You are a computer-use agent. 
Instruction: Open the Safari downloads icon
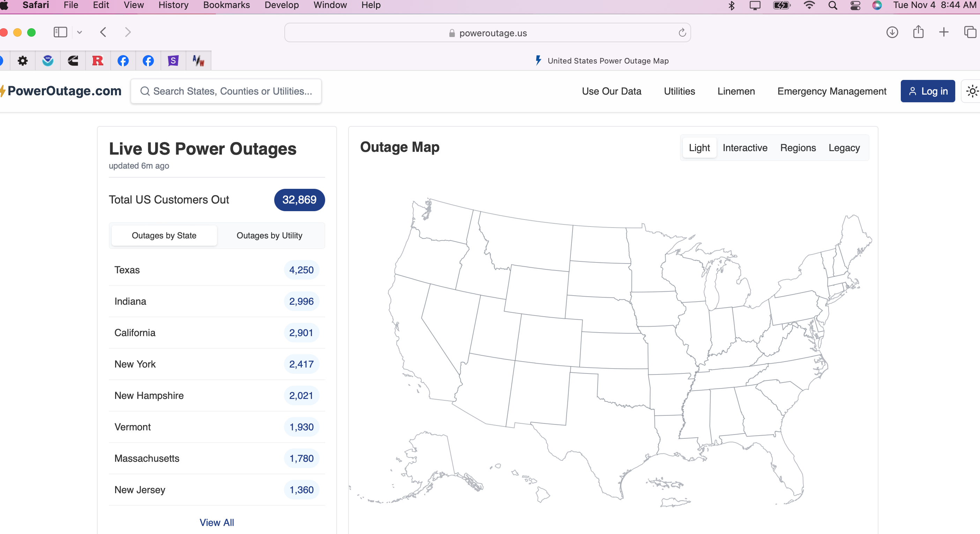tap(892, 32)
